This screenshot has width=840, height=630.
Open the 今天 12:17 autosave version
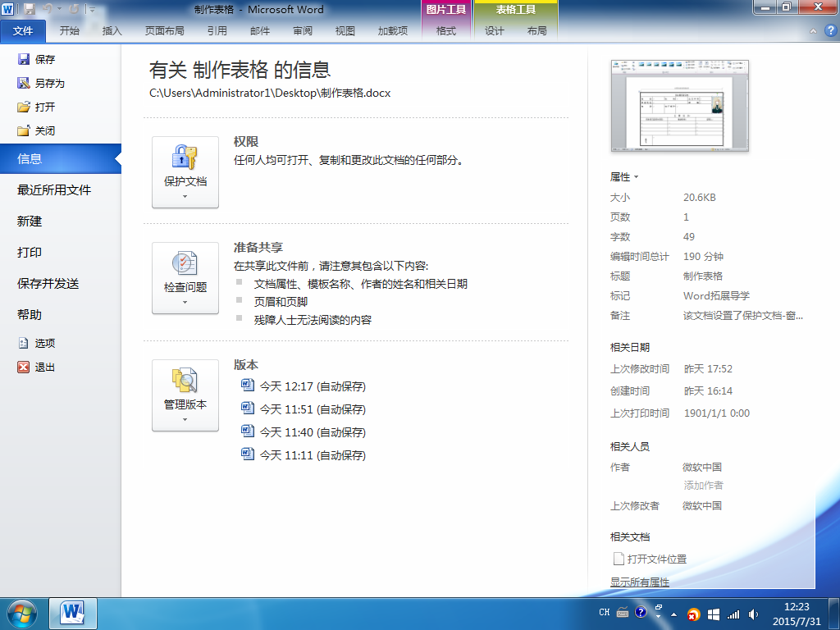click(x=313, y=386)
